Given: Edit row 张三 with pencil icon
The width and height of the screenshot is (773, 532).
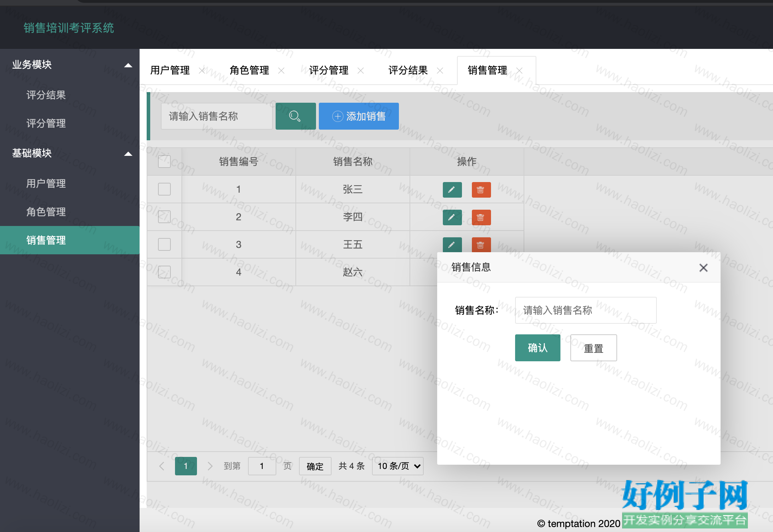Looking at the screenshot, I should [452, 190].
